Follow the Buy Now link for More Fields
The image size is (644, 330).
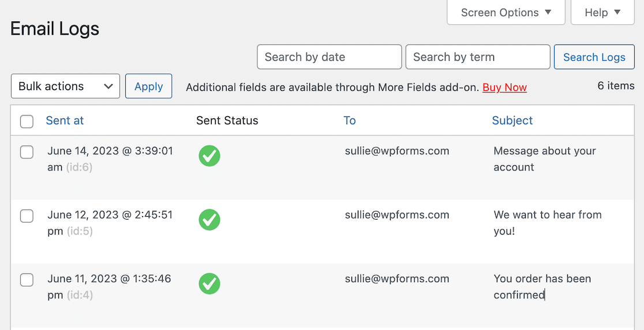click(504, 87)
